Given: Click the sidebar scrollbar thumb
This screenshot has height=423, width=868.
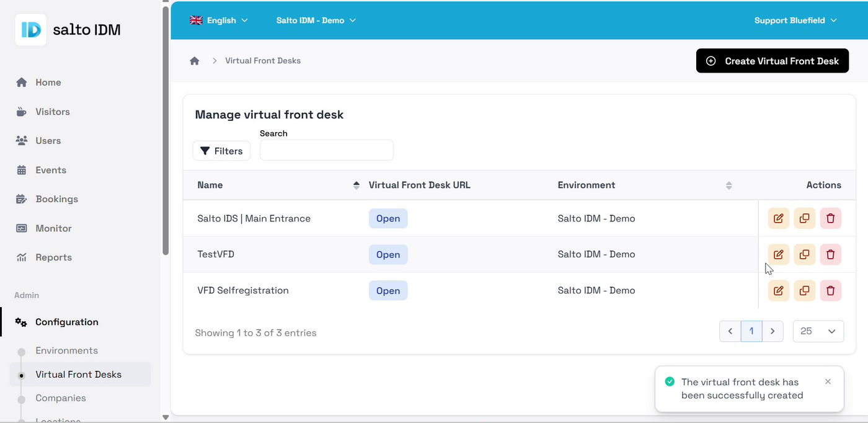Looking at the screenshot, I should [x=166, y=130].
